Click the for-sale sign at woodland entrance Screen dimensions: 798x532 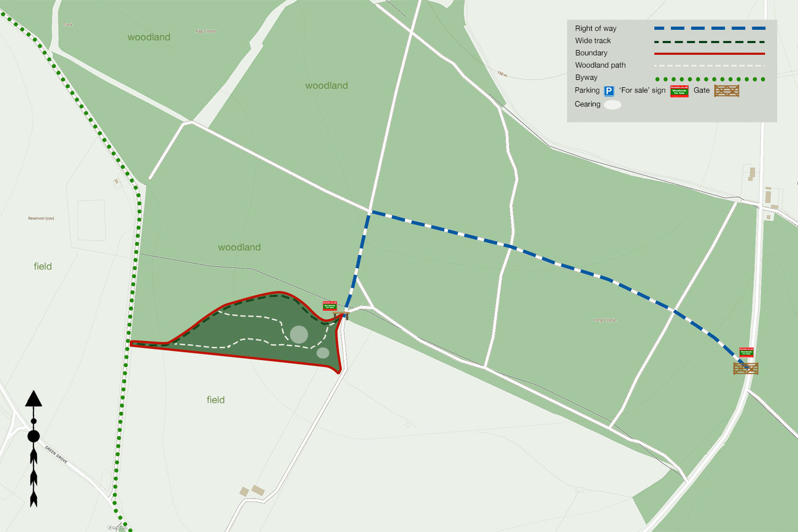tap(330, 306)
